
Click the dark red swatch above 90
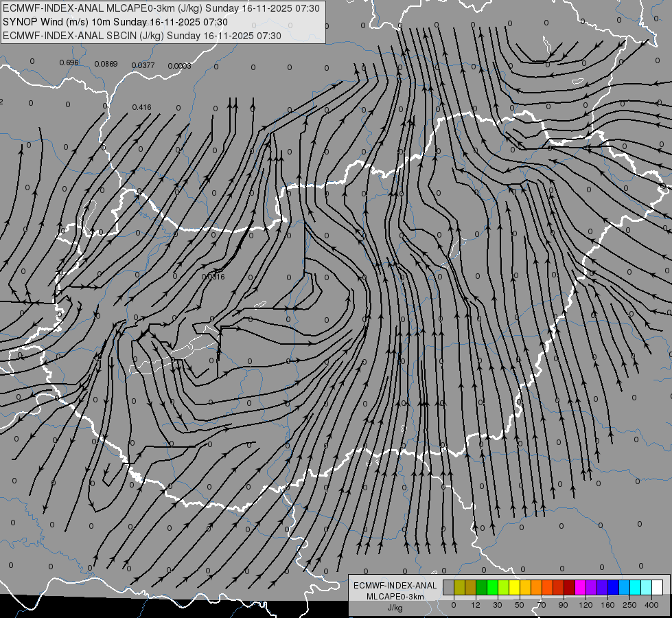(x=569, y=587)
